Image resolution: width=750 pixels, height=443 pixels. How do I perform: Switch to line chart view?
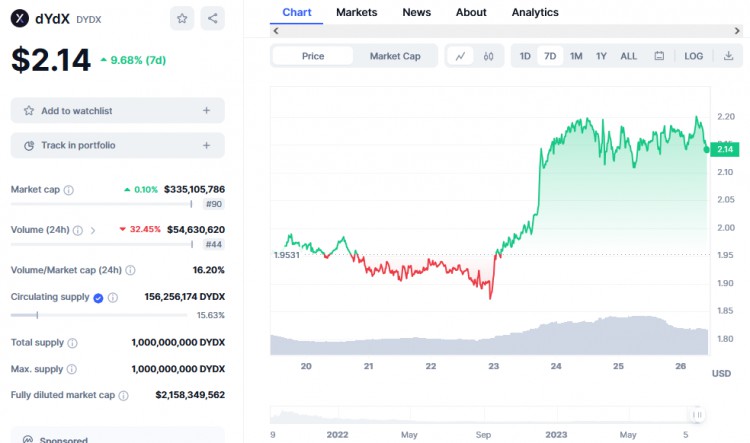[460, 56]
